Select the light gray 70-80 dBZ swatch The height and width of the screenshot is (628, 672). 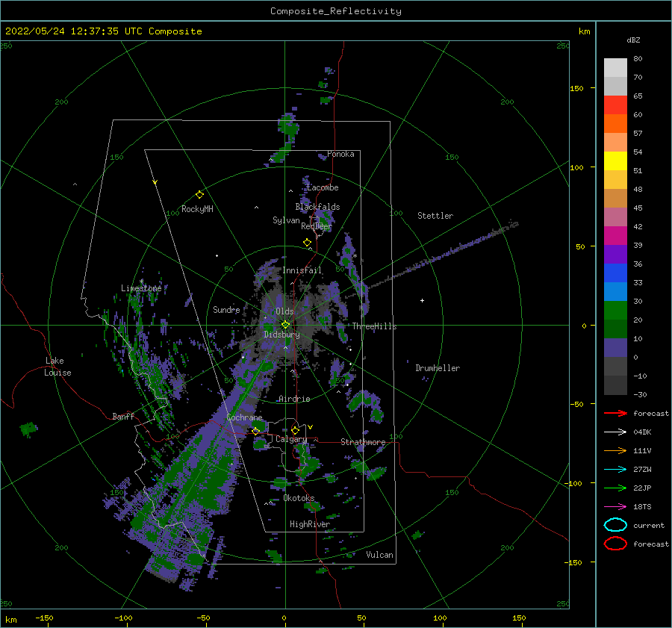(615, 68)
